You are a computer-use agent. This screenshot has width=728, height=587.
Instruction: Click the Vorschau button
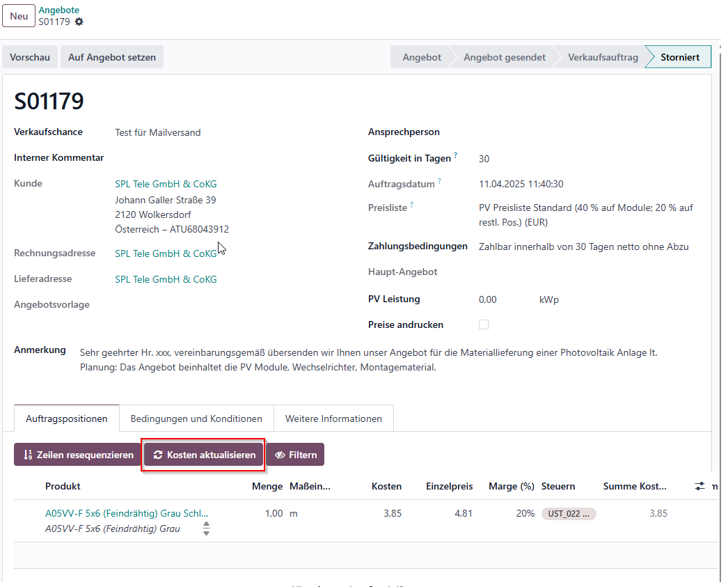(x=30, y=57)
